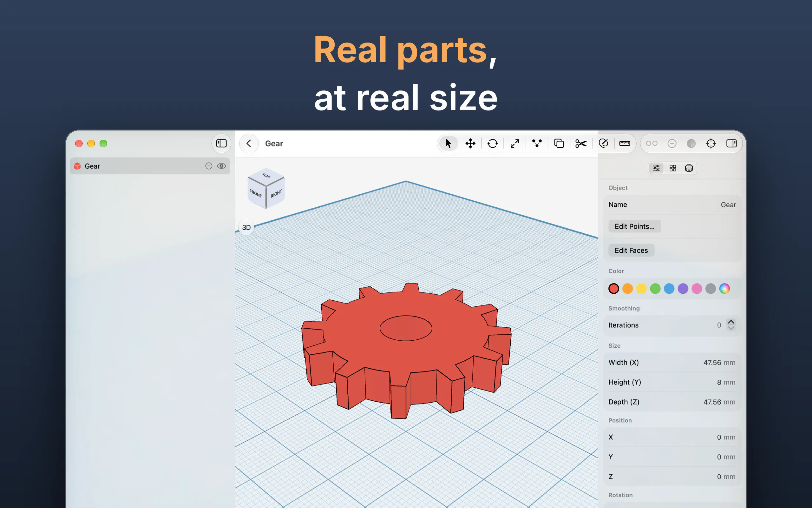The height and width of the screenshot is (508, 812).
Task: Select the ruler Measure tool
Action: [x=625, y=144]
